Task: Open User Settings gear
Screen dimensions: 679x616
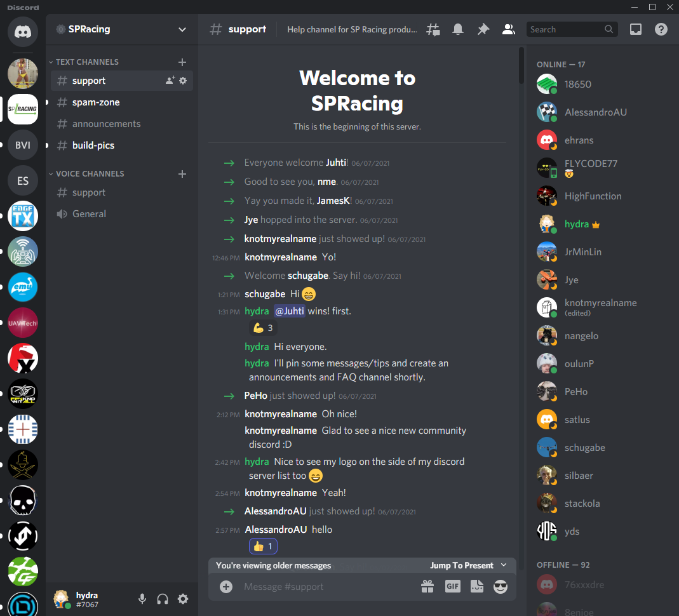Action: pos(183,599)
